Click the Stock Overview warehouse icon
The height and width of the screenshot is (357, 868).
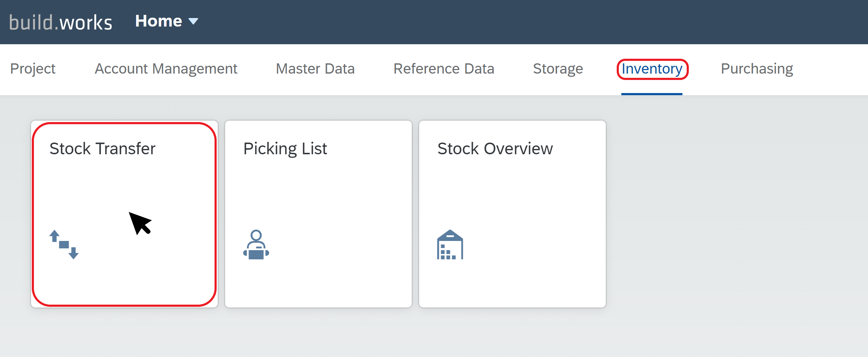click(x=450, y=244)
